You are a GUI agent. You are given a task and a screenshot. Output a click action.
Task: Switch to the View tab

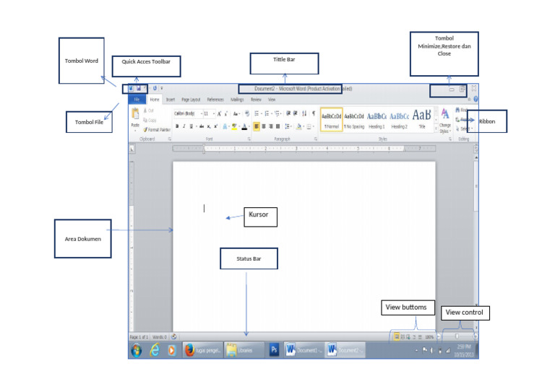pos(272,100)
